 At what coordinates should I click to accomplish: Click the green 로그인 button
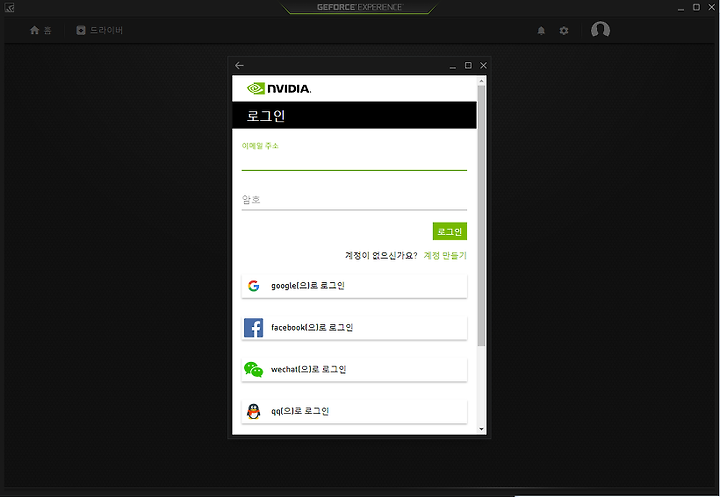pos(450,231)
